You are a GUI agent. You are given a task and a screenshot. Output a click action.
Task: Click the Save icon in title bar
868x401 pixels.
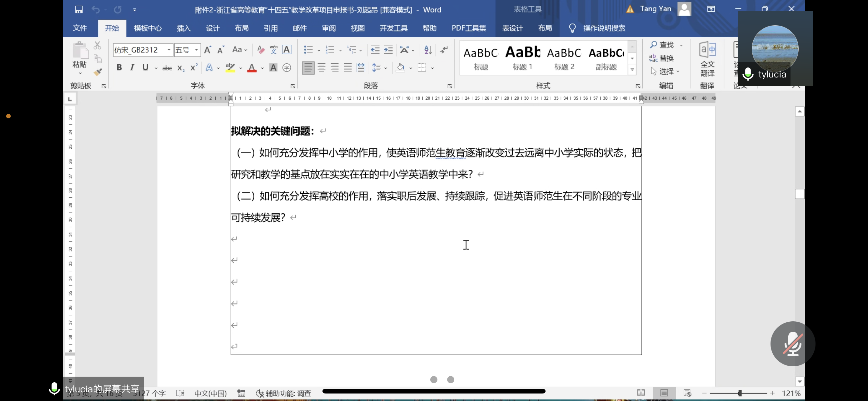(x=79, y=9)
